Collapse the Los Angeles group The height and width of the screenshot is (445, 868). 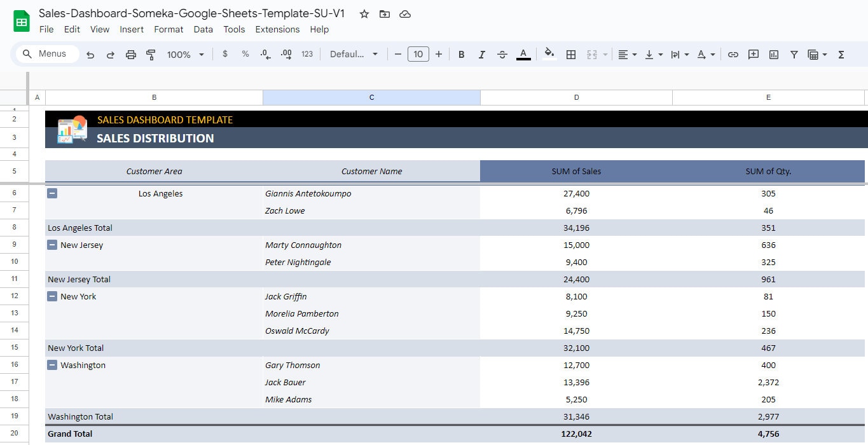52,193
